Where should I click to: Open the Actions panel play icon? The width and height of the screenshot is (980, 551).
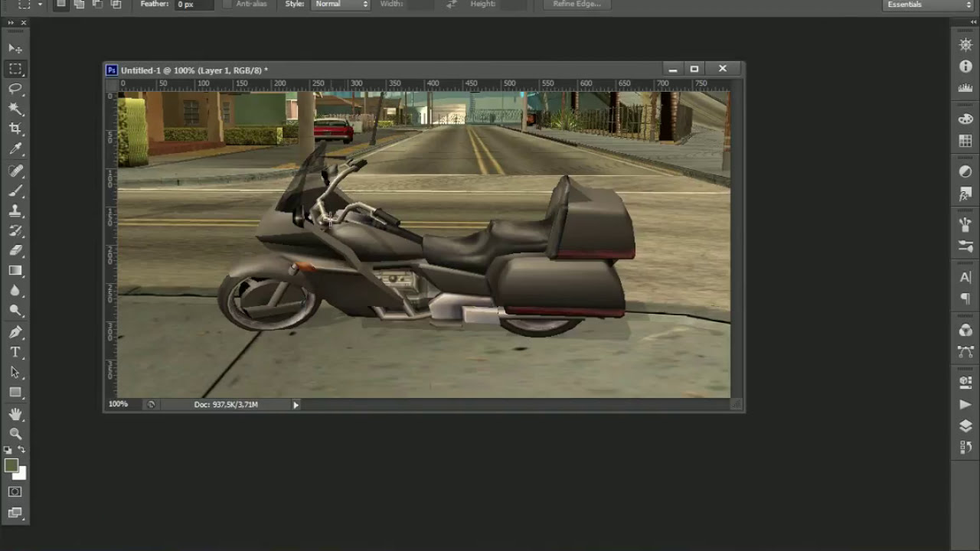pos(965,404)
